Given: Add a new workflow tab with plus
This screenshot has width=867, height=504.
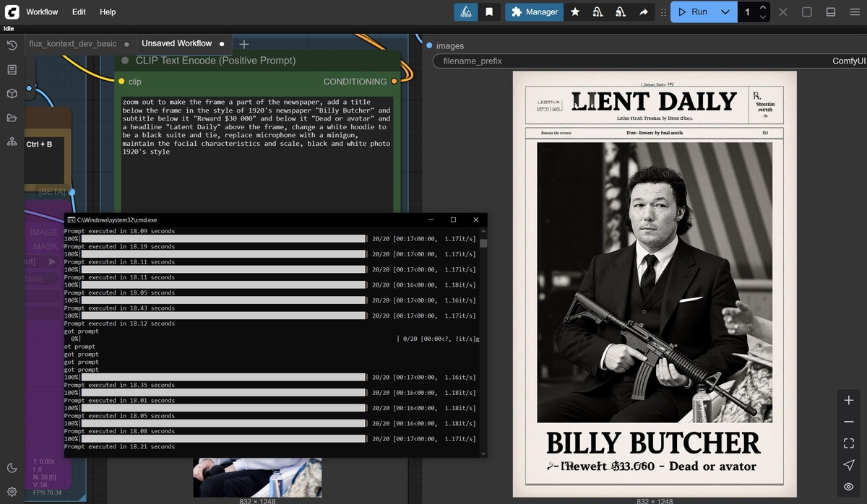Looking at the screenshot, I should (243, 44).
